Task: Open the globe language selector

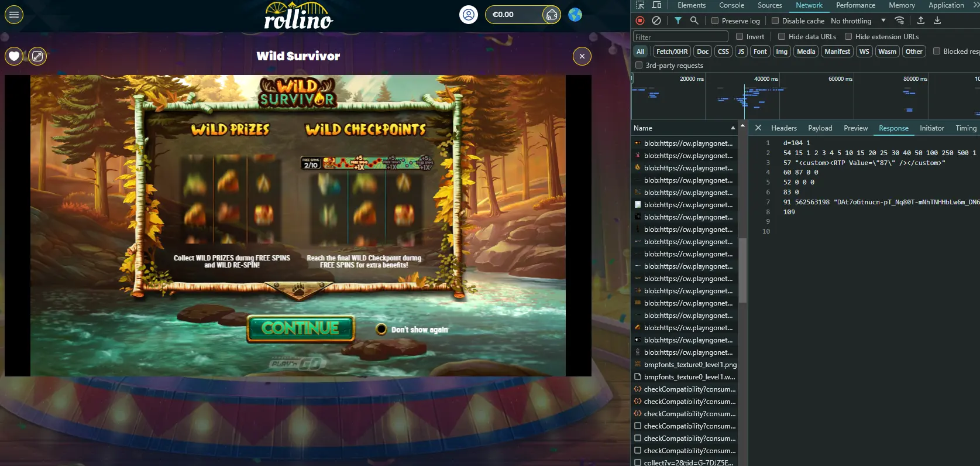Action: (575, 15)
